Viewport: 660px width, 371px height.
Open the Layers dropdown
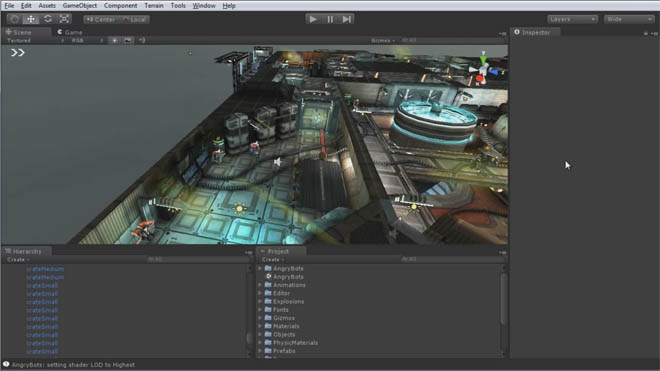(572, 19)
